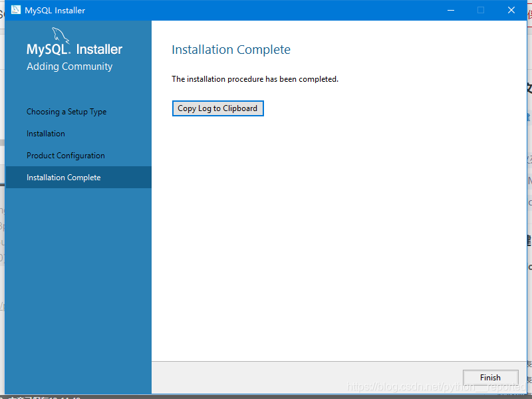
Task: Minimize the MySQL Installer window
Action: tap(451, 10)
